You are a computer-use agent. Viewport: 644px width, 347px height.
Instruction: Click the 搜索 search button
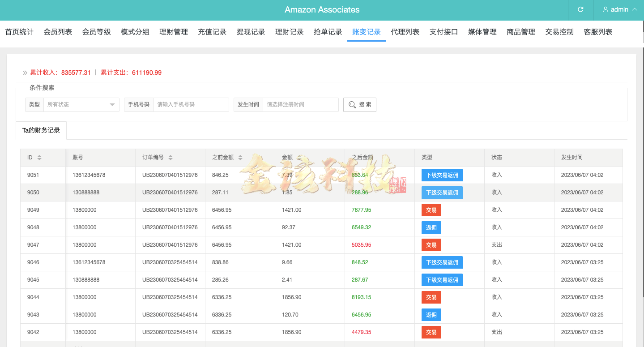pos(359,104)
